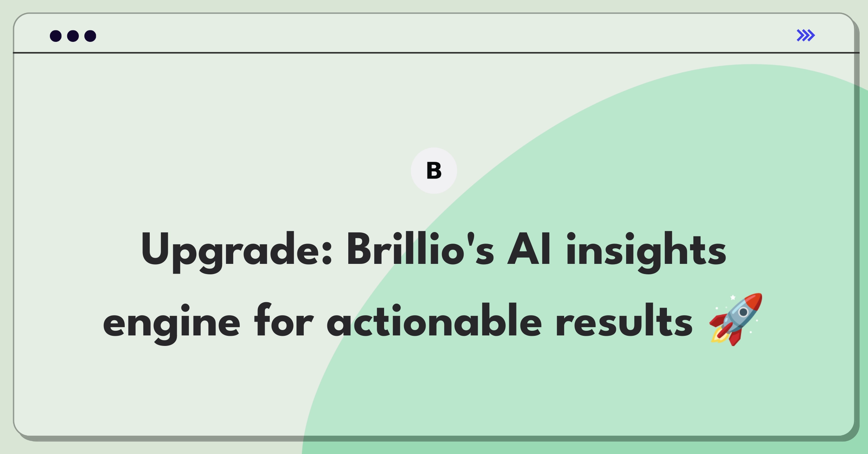The height and width of the screenshot is (454, 868).
Task: Click the third dark window dot
Action: (90, 36)
